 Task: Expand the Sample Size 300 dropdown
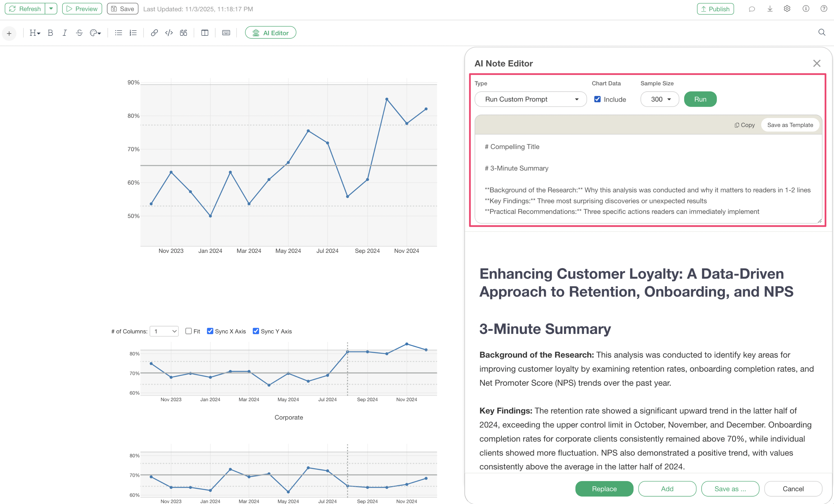tap(659, 99)
